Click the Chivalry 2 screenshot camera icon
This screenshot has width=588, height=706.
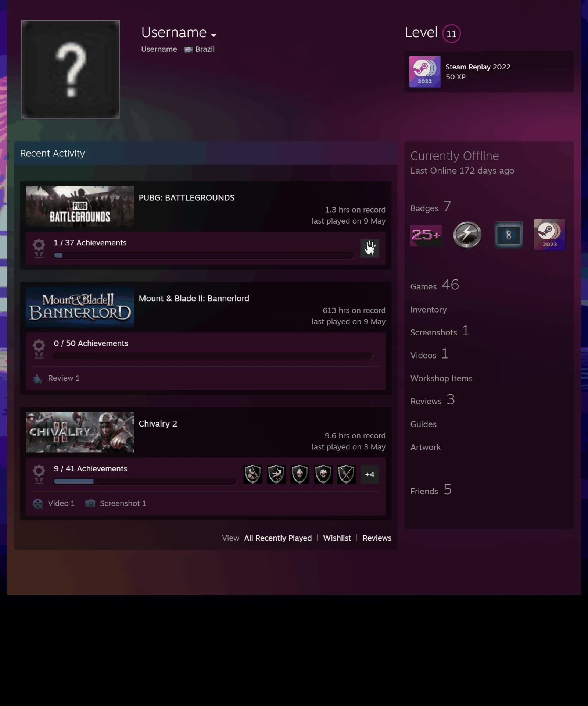[x=90, y=503]
